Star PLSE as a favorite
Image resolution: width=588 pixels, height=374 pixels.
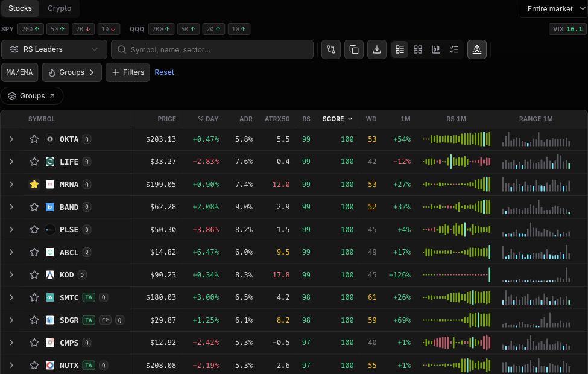34,230
